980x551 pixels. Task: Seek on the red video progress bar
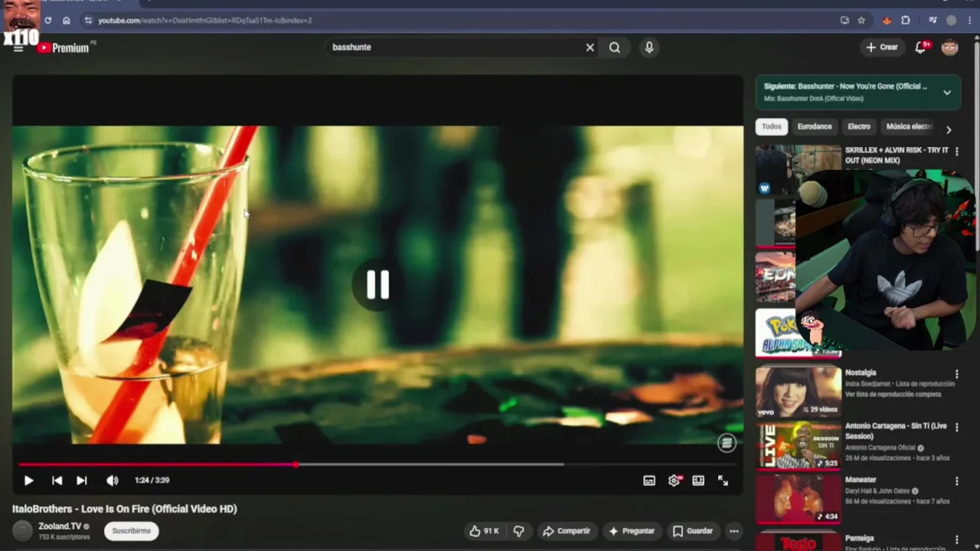pyautogui.click(x=377, y=465)
